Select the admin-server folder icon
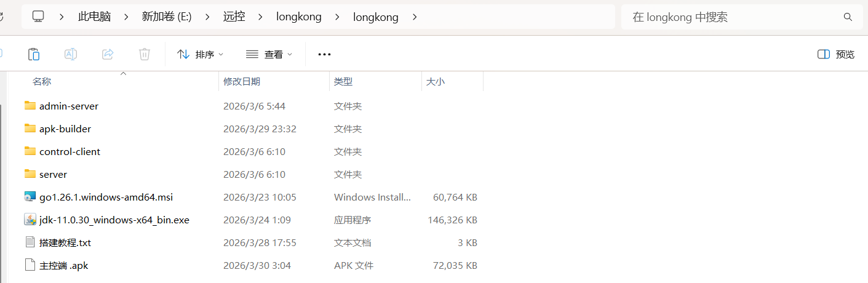 30,105
